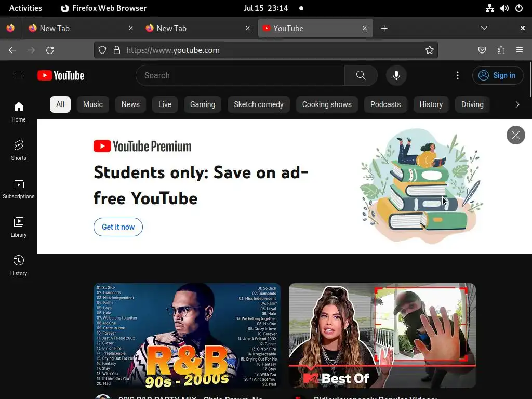Open tracking protection shield icon

(102, 50)
